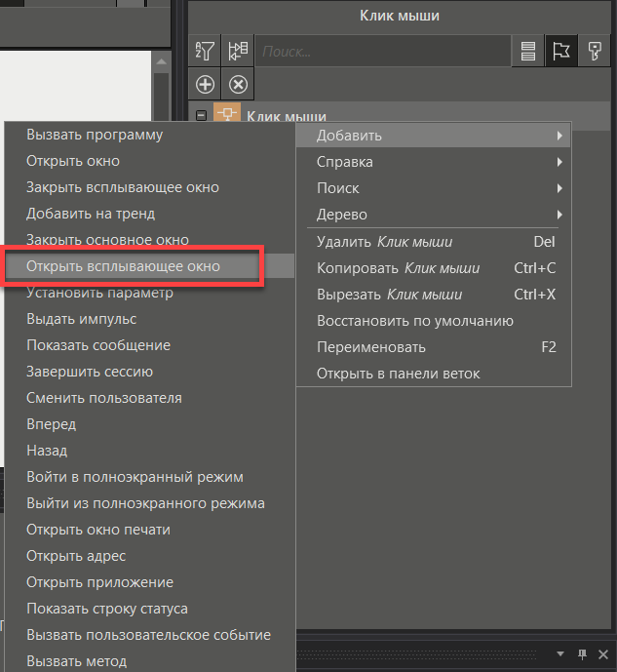Click the list view icon right of search
This screenshot has height=672, width=617.
click(527, 52)
